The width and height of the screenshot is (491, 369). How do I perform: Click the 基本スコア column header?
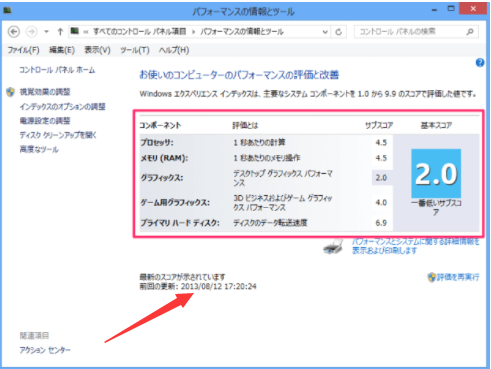coord(436,126)
